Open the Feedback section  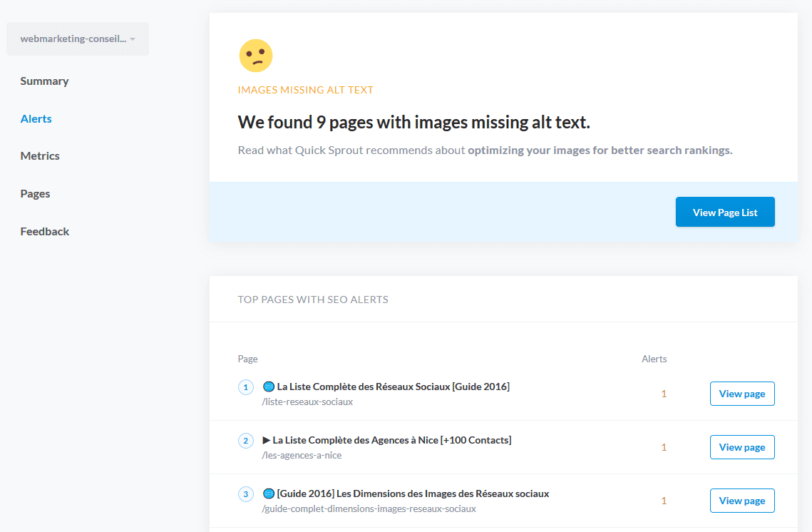[44, 232]
